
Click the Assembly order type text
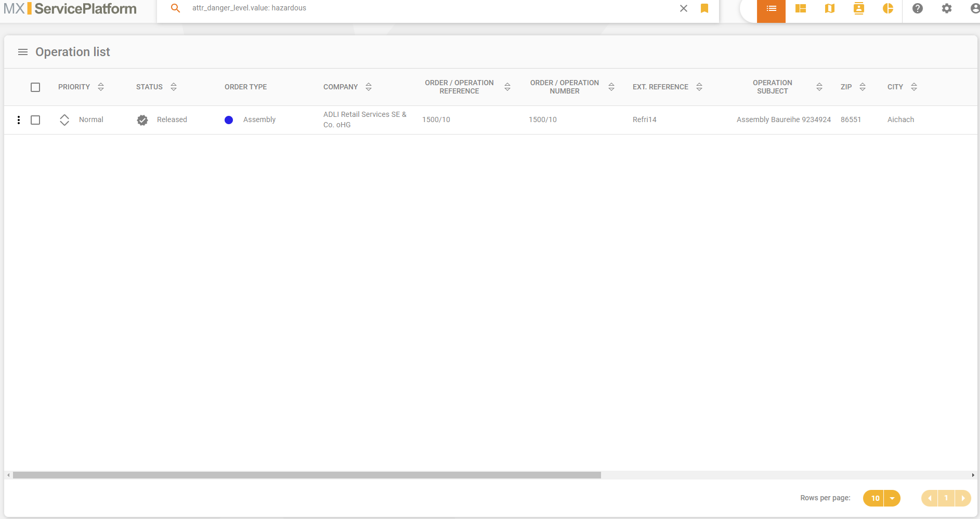pos(259,119)
